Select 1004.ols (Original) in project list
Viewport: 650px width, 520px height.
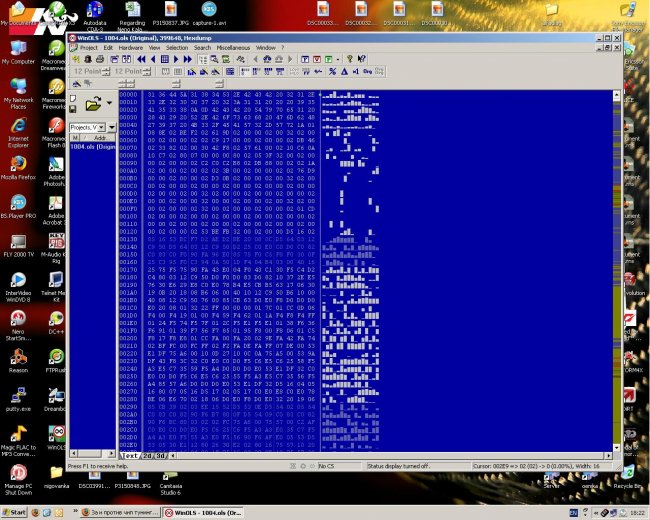[92, 146]
